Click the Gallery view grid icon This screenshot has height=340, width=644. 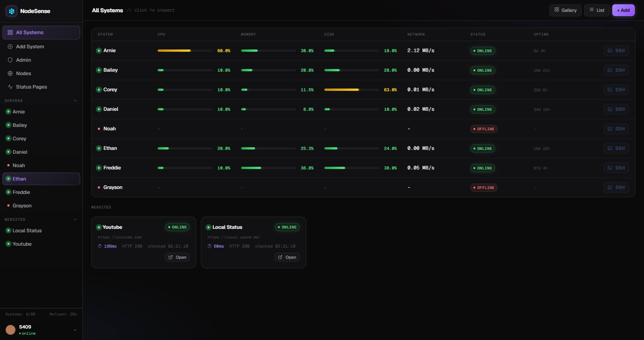click(557, 10)
